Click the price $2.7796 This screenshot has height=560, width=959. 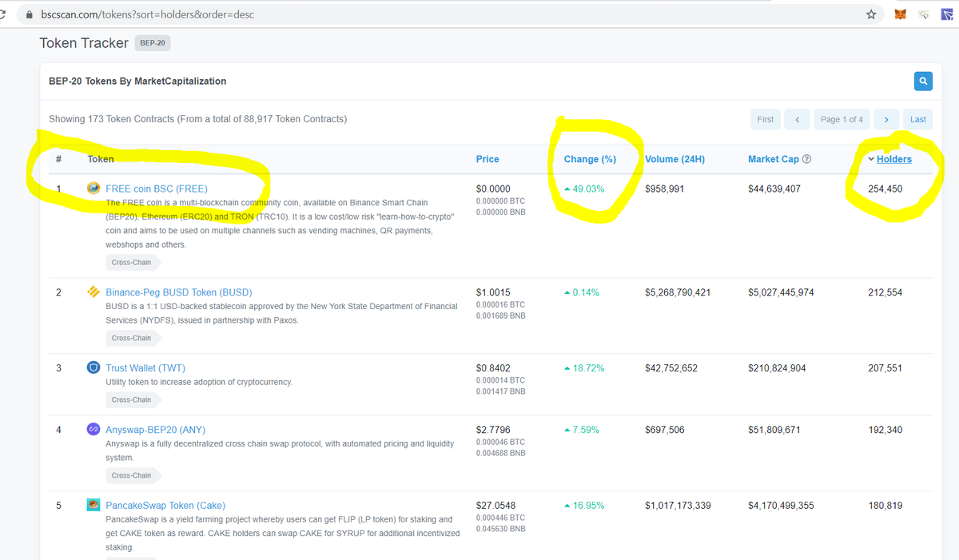tap(493, 430)
